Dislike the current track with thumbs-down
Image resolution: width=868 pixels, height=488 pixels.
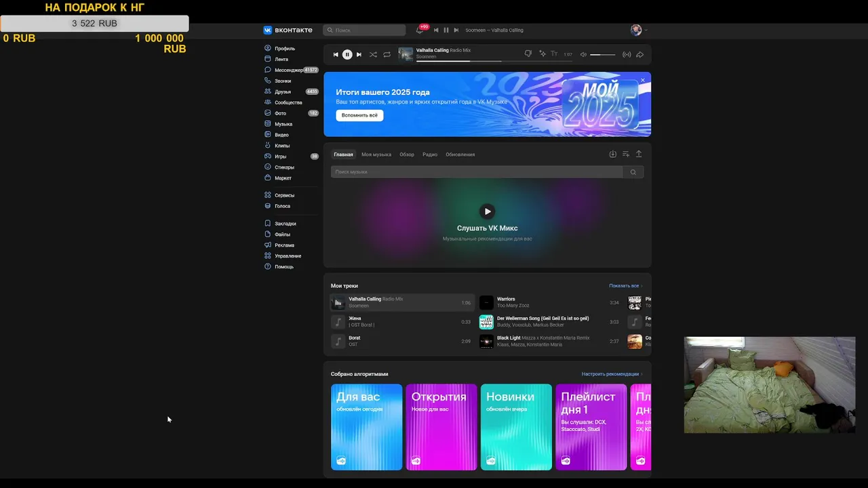(x=528, y=54)
